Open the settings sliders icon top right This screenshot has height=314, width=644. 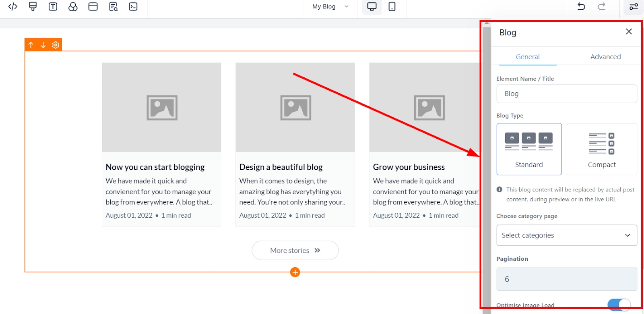coord(634,6)
